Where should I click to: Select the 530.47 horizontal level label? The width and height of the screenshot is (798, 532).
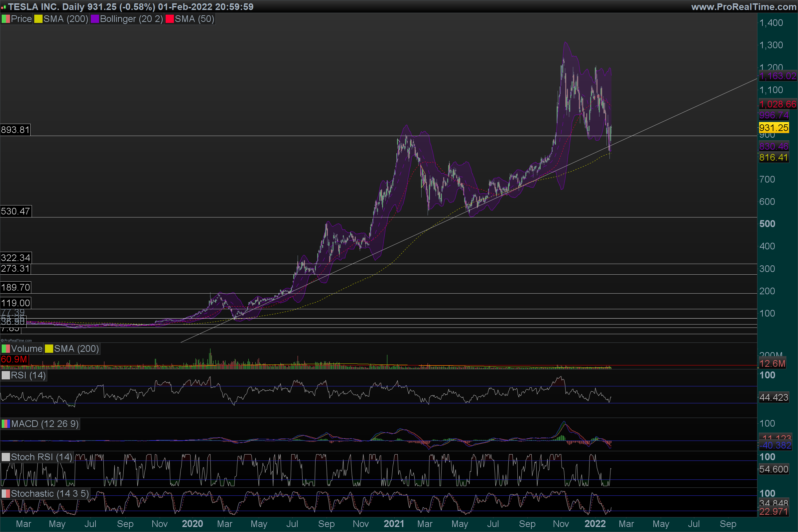15,211
